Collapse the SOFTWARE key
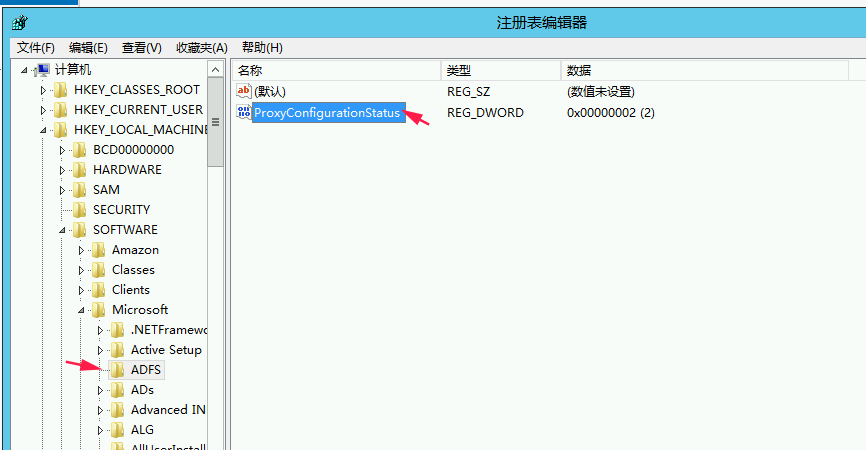Viewport: 866px width, 450px height. pyautogui.click(x=62, y=230)
